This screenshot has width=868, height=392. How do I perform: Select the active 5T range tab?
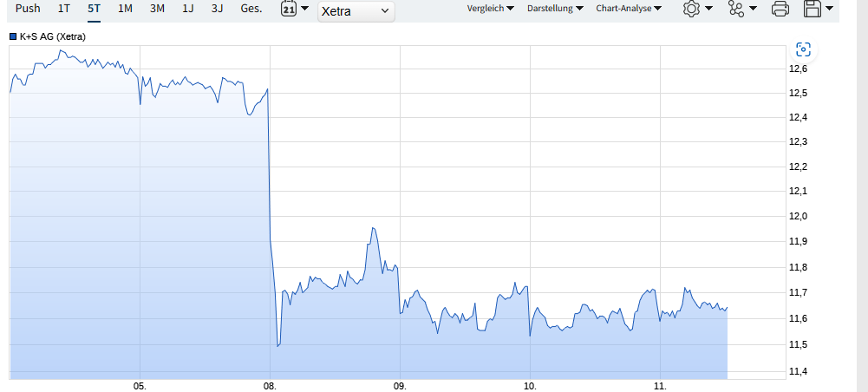point(95,9)
